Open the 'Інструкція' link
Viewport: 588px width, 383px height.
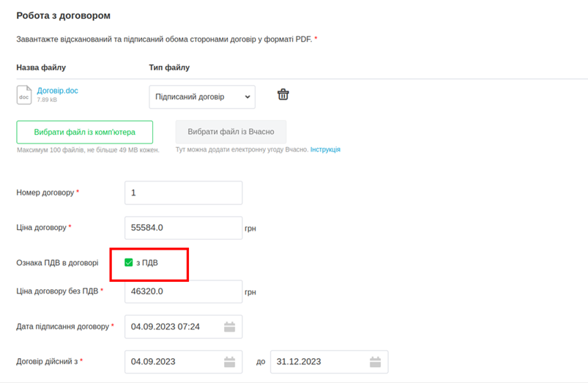tap(325, 149)
